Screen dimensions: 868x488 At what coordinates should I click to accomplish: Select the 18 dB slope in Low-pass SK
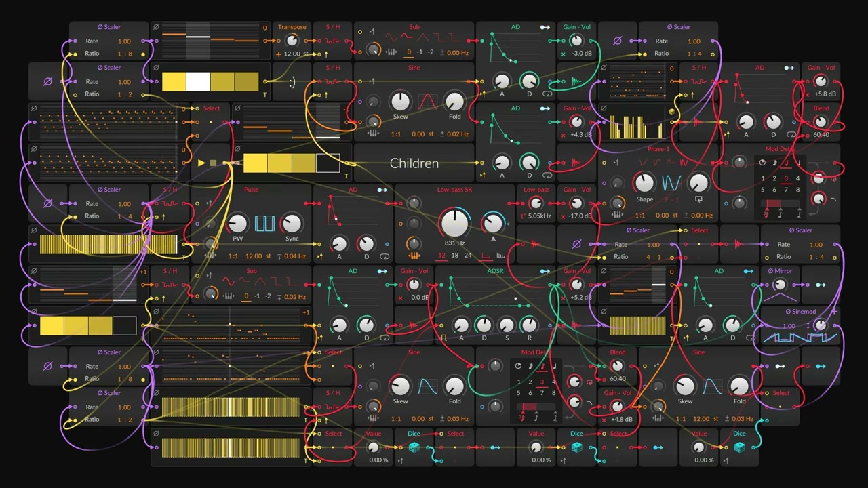click(454, 256)
